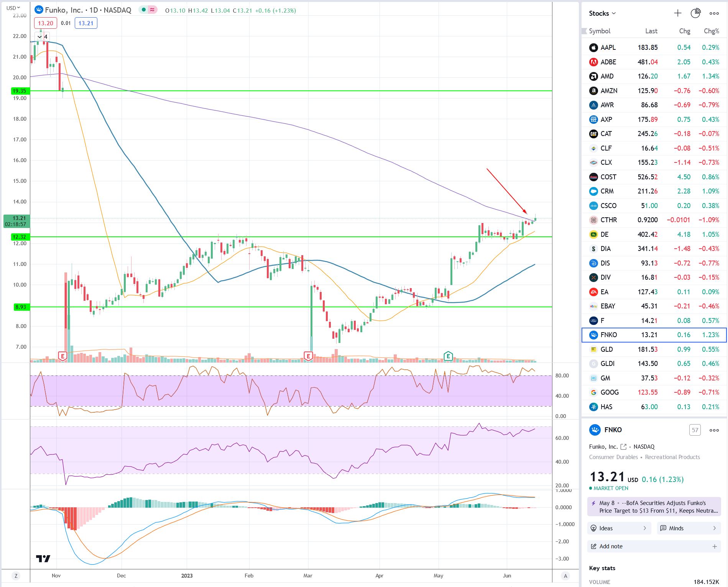Open the Funko external link icon

(x=623, y=447)
